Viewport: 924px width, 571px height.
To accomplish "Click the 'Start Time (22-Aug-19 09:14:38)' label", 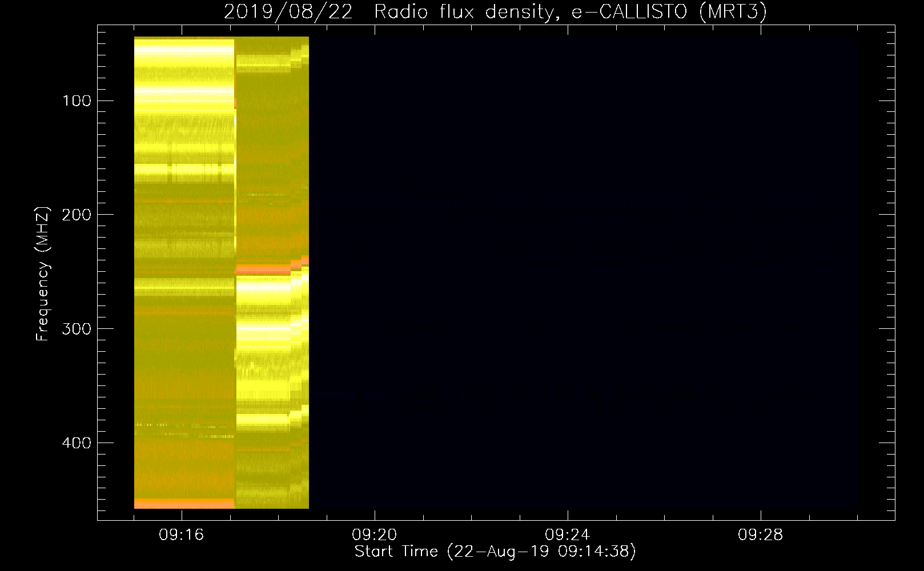I will pos(495,552).
